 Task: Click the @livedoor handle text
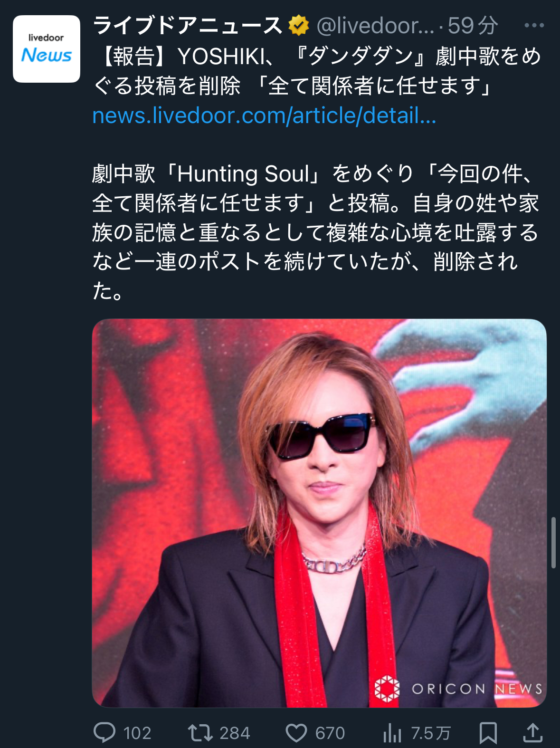(x=375, y=26)
